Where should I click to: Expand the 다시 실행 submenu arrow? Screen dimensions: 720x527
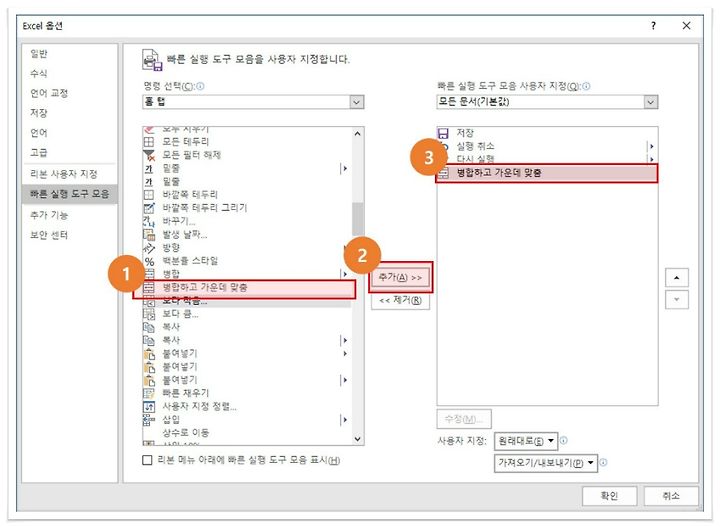pos(651,159)
